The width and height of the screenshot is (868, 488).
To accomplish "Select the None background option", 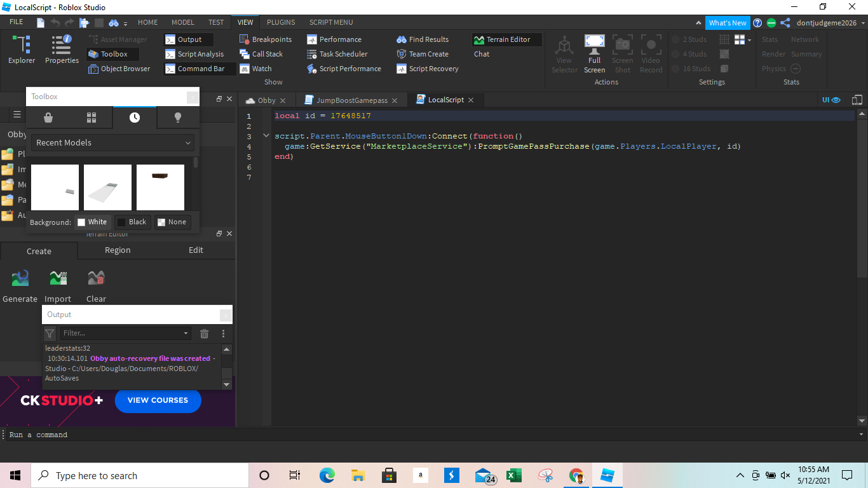I will pos(172,222).
